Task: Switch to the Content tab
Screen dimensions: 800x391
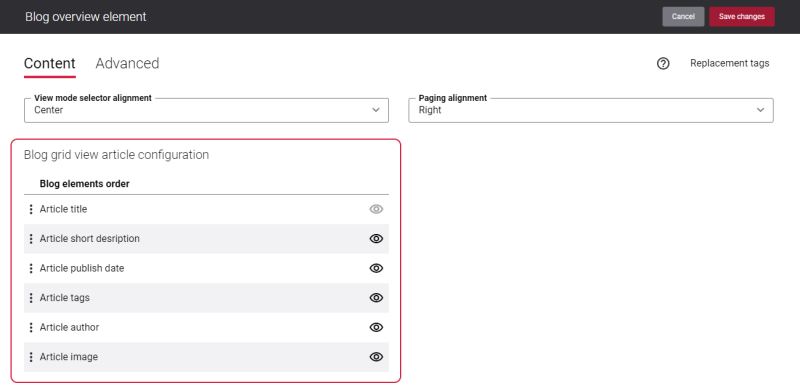Action: (49, 63)
